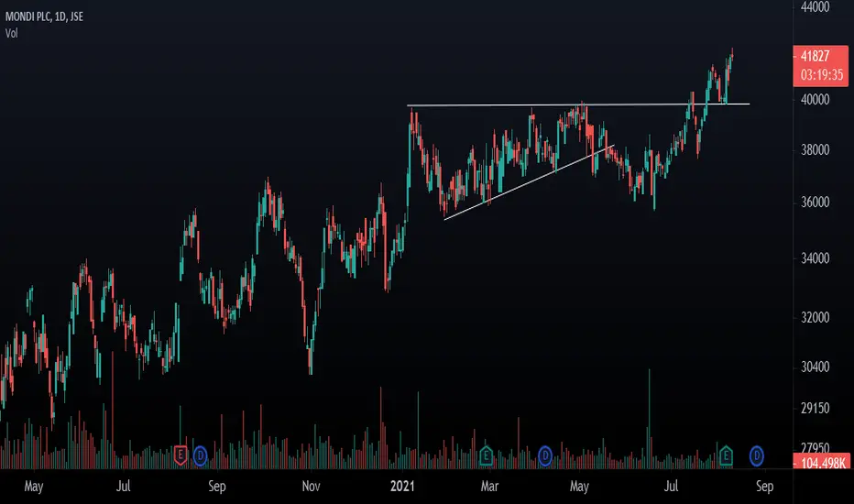Click the 44000 price axis label
Image resolution: width=854 pixels, height=504 pixels.
pos(816,6)
